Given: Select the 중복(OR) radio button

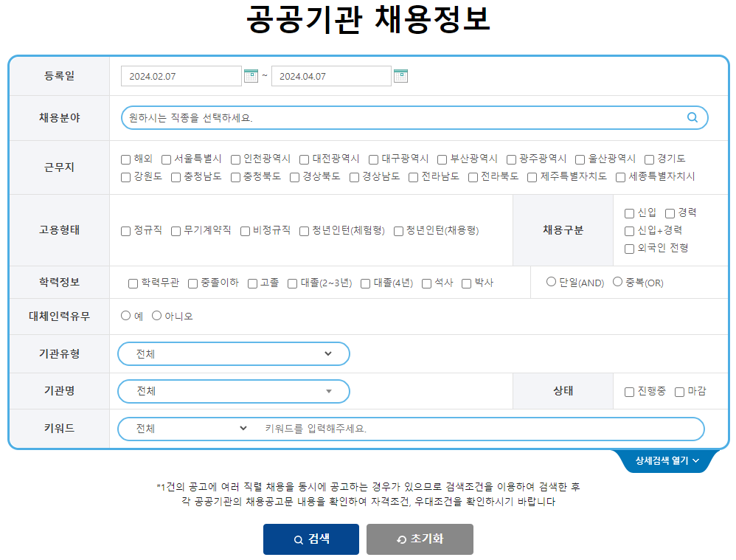Looking at the screenshot, I should coord(617,281).
